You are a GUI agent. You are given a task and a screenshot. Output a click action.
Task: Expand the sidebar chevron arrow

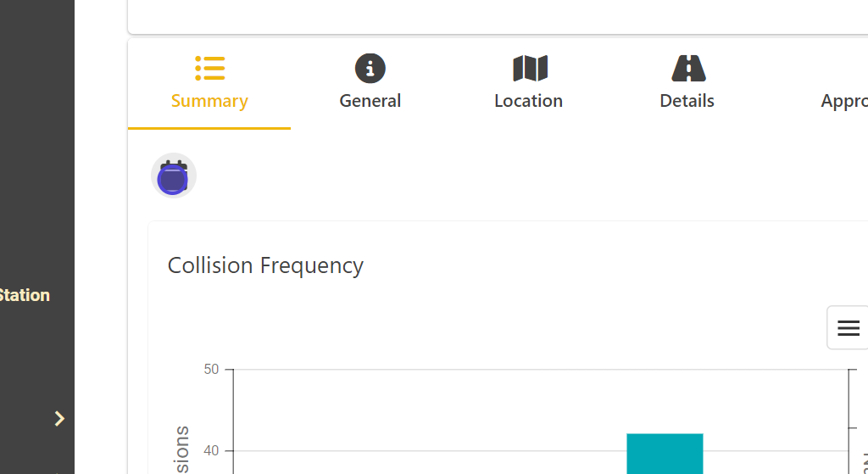click(x=59, y=418)
